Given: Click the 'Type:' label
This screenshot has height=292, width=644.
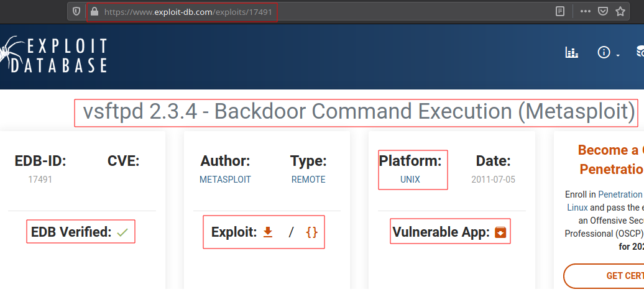Looking at the screenshot, I should coord(308,161).
